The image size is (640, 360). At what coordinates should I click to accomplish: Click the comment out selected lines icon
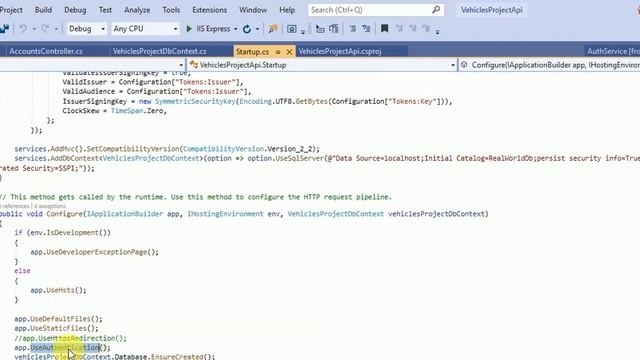pyautogui.click(x=352, y=29)
